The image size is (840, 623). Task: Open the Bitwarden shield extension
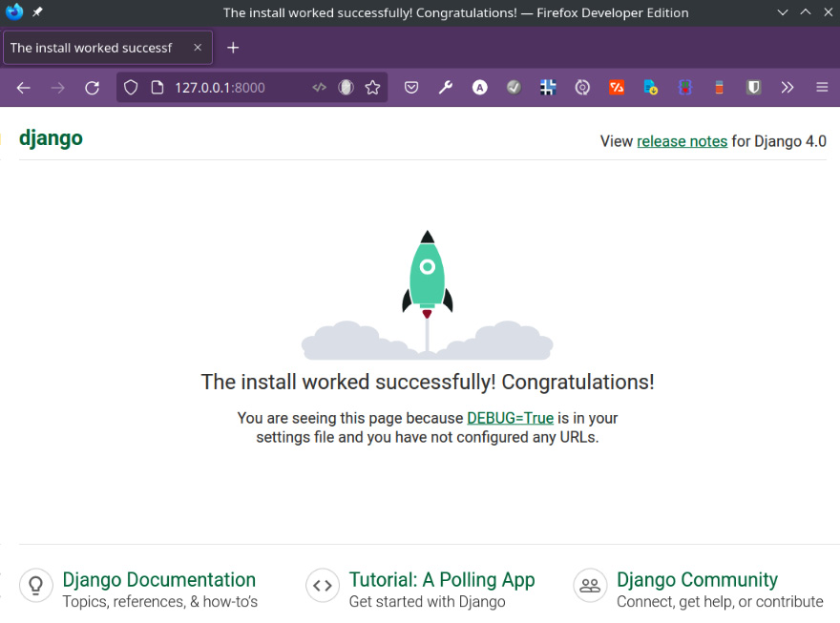(754, 87)
